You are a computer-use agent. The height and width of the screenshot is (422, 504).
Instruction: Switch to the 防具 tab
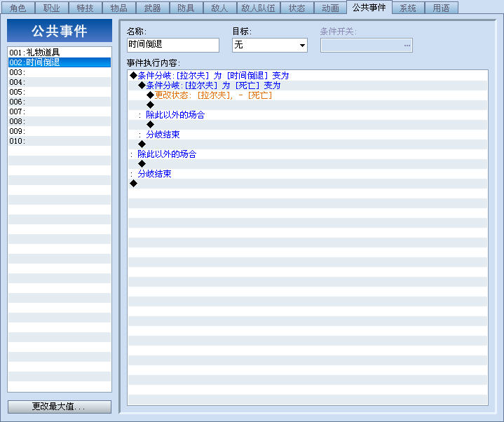186,8
